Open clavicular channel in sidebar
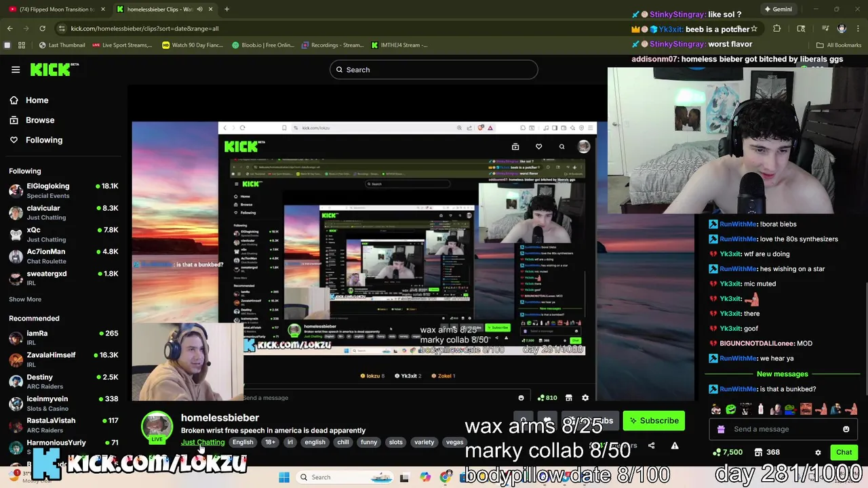The image size is (868, 488). point(63,212)
